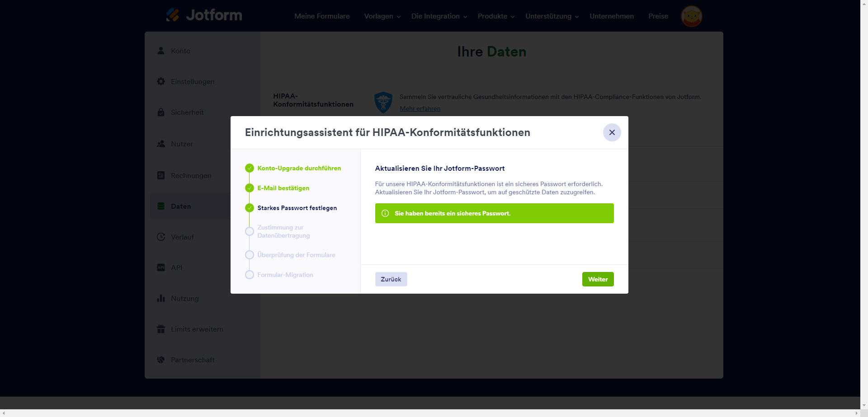Click the Limits erweitern gift icon
The image size is (868, 417).
pos(161,329)
